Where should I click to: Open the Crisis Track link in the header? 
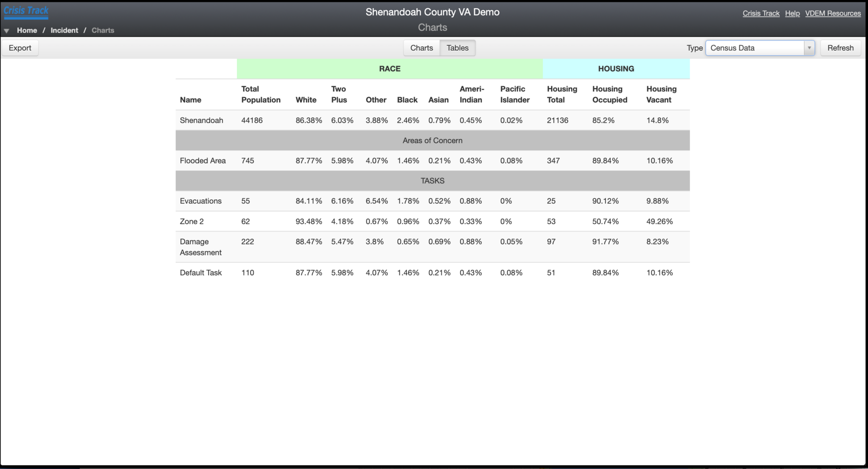[761, 13]
